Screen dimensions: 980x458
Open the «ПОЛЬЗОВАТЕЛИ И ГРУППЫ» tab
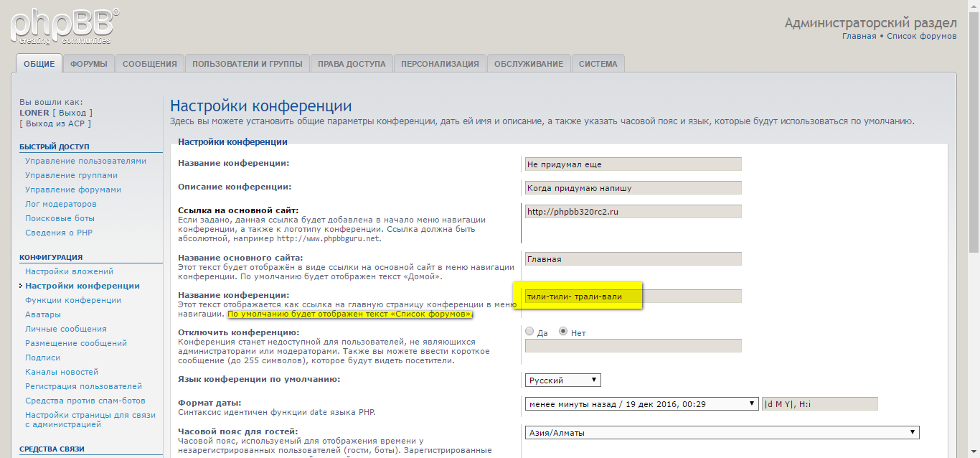tap(248, 64)
